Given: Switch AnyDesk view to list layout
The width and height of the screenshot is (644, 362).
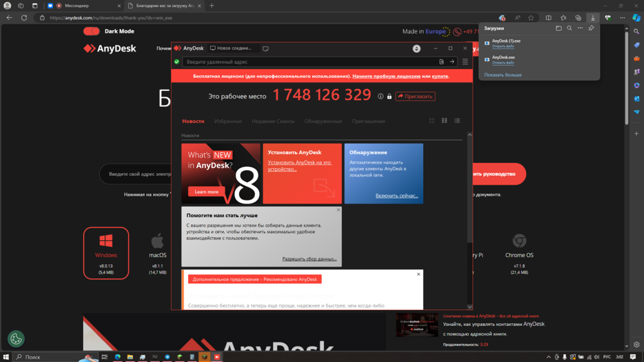Looking at the screenshot, I should (x=457, y=121).
